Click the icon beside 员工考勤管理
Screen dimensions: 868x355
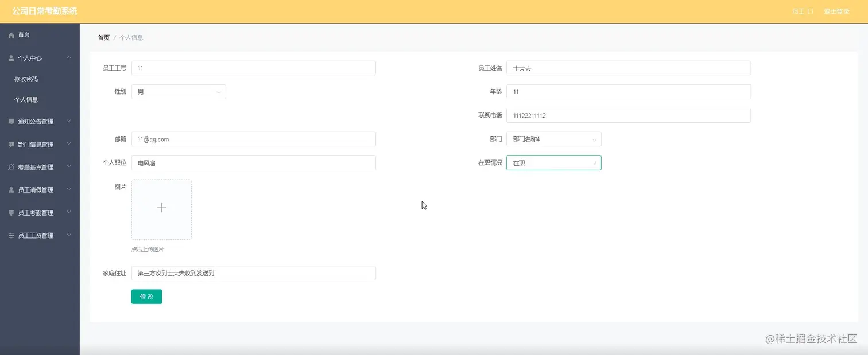click(11, 213)
